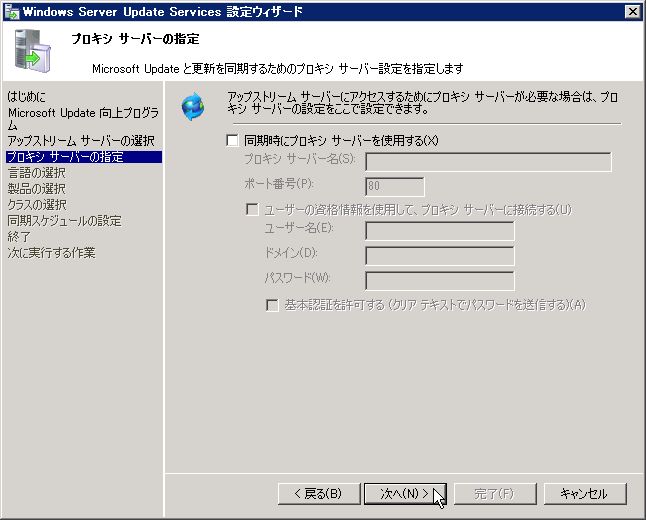The image size is (646, 520).
Task: Click the パスワード(W) input field
Action: click(x=440, y=281)
